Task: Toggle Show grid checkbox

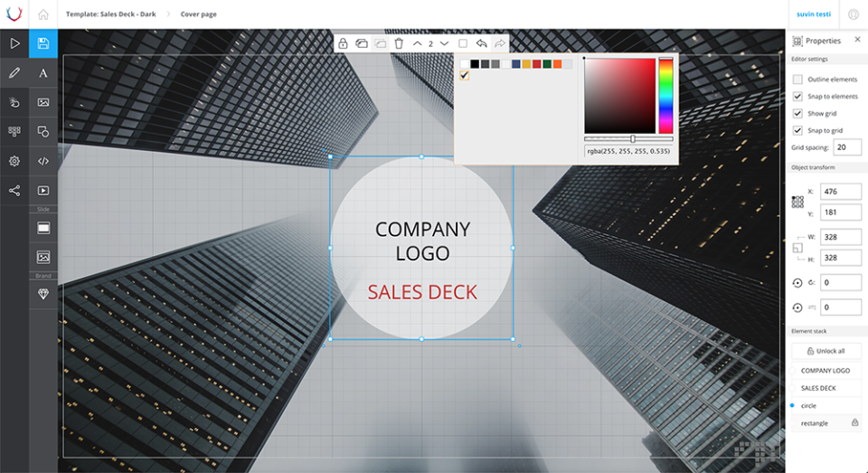Action: tap(797, 114)
